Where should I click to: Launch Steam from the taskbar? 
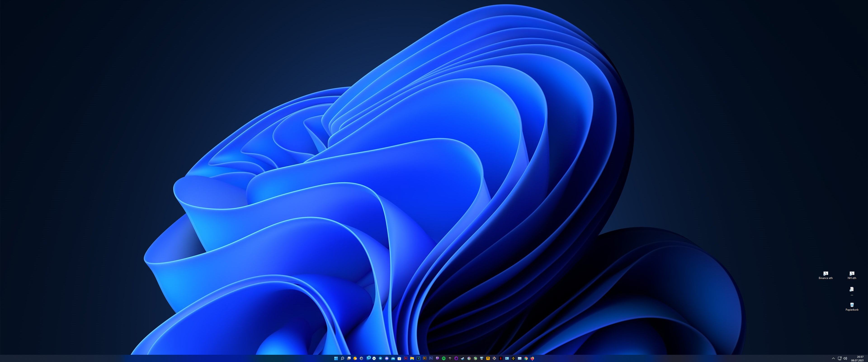click(463, 358)
